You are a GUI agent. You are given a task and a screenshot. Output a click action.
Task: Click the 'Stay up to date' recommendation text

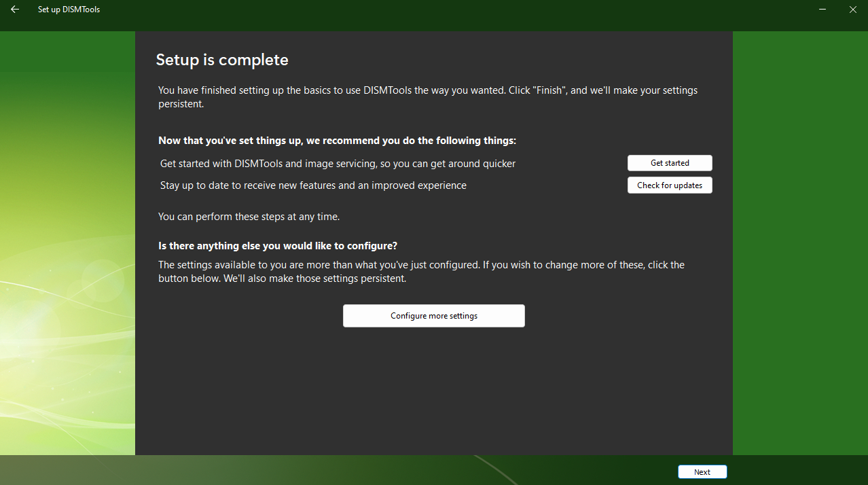click(313, 185)
